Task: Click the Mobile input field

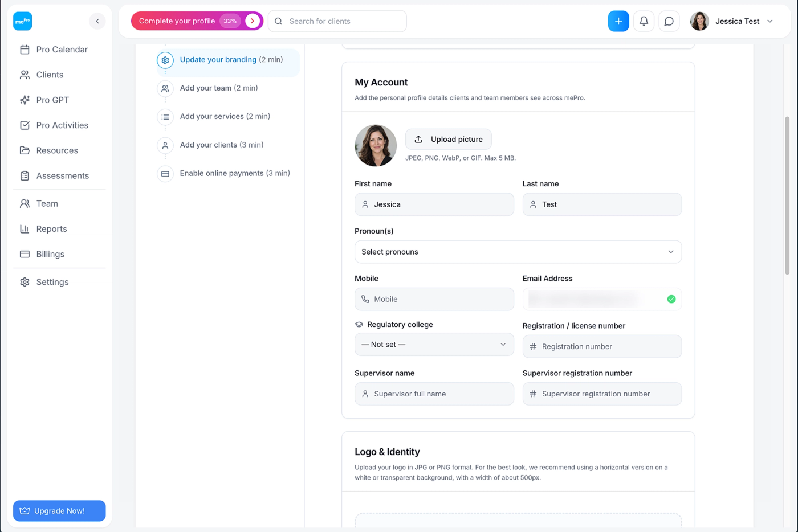Action: tap(434, 299)
